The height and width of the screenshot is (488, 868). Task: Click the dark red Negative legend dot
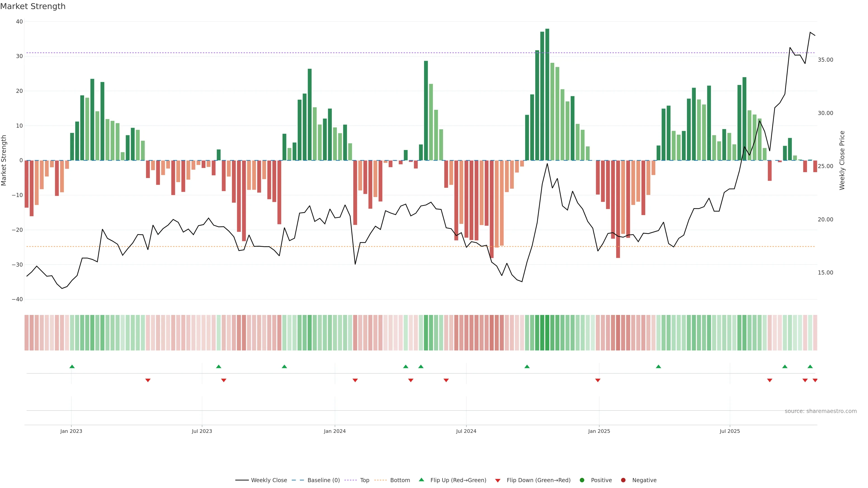tap(623, 480)
